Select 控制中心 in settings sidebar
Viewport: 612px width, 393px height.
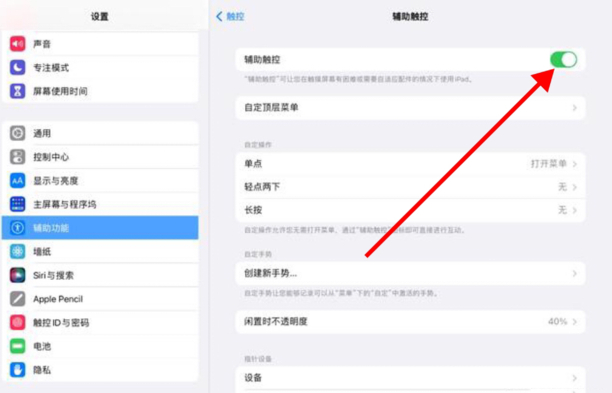click(x=100, y=157)
